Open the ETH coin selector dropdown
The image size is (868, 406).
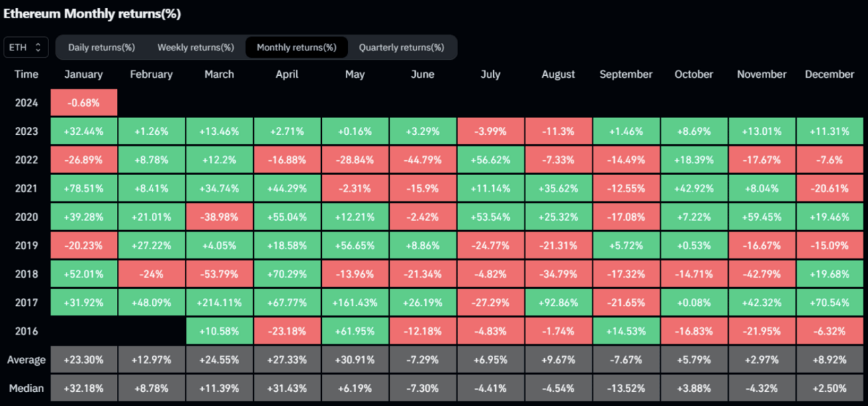click(x=26, y=48)
